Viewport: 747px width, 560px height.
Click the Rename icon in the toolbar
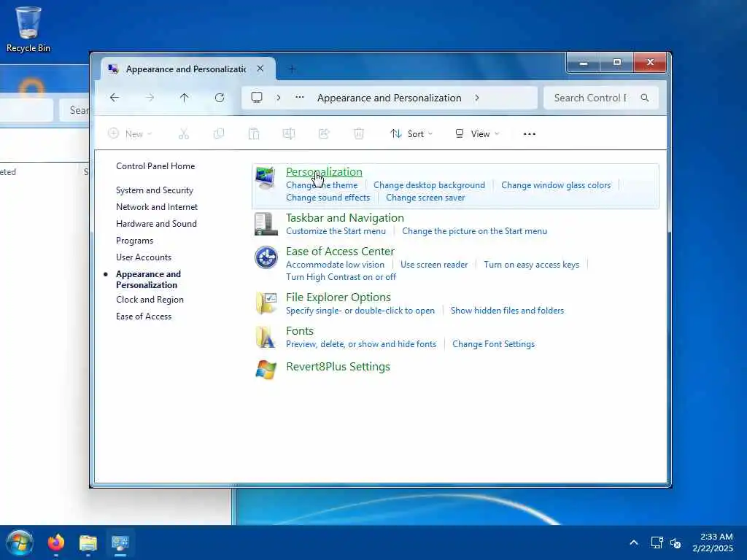point(289,134)
